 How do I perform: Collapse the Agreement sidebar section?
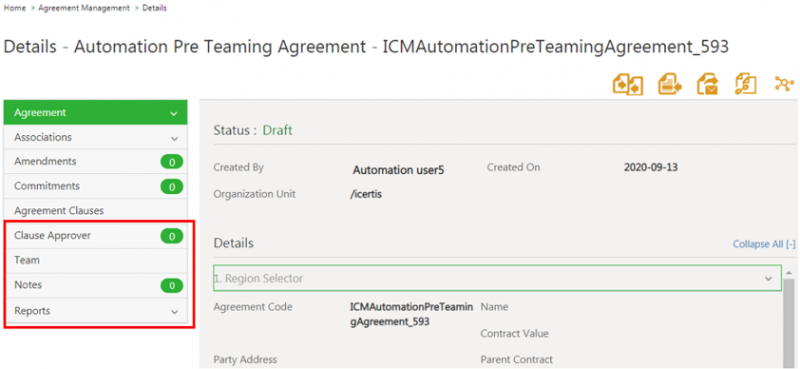click(174, 113)
